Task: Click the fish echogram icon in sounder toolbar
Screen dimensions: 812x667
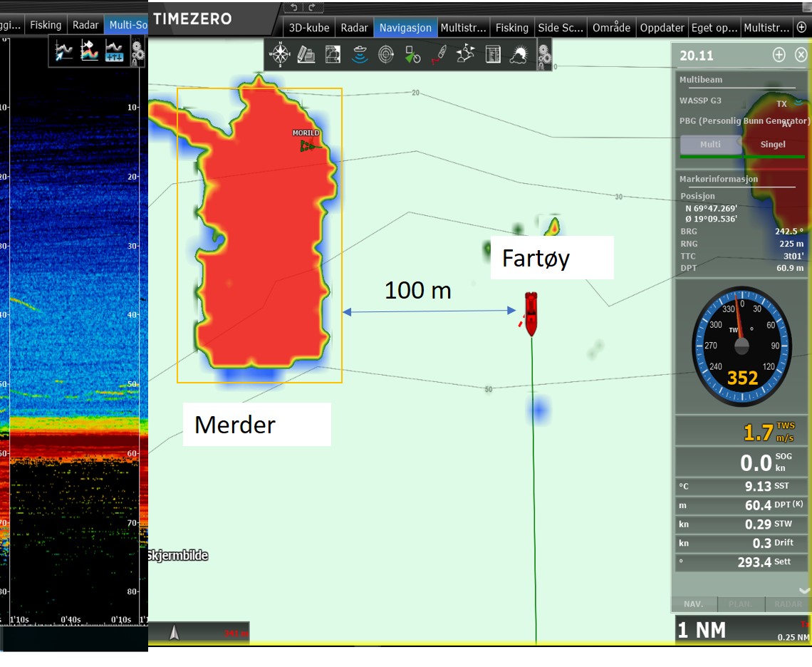Action: coord(90,51)
